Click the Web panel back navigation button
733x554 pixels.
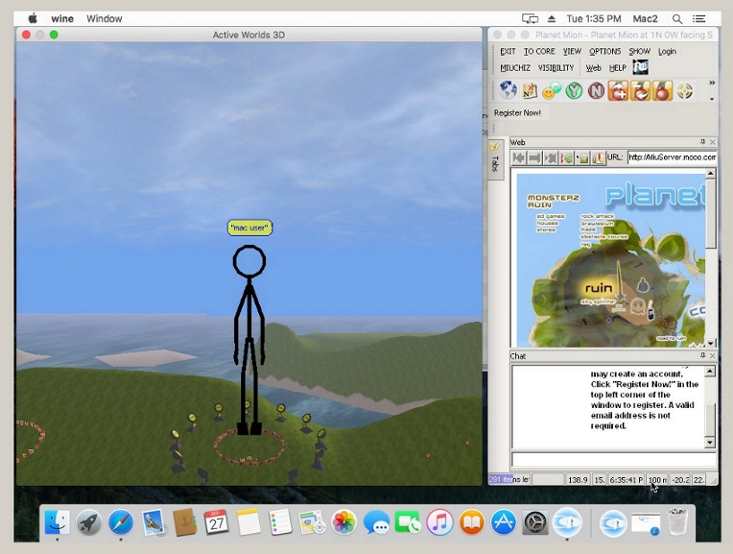click(x=518, y=158)
